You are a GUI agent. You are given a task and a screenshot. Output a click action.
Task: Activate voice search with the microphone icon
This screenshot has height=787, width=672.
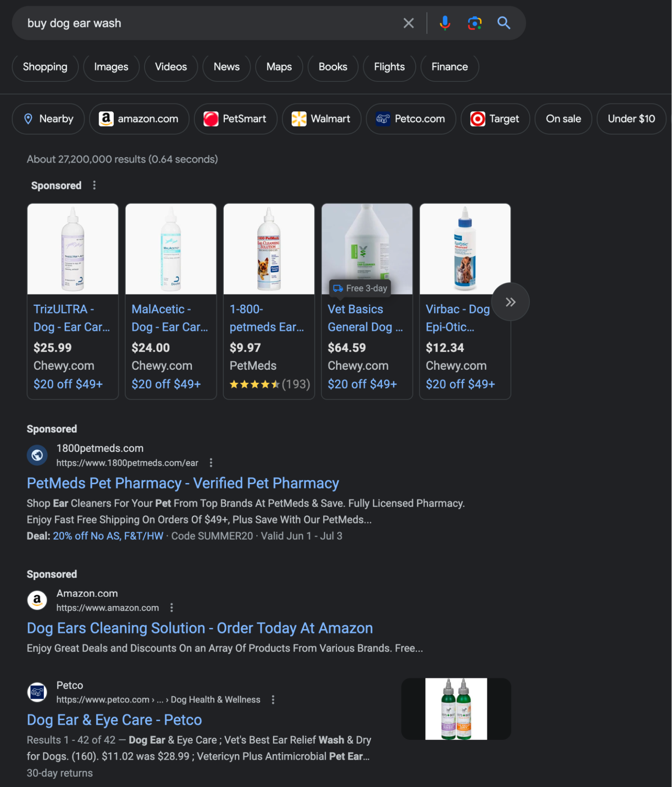[445, 23]
